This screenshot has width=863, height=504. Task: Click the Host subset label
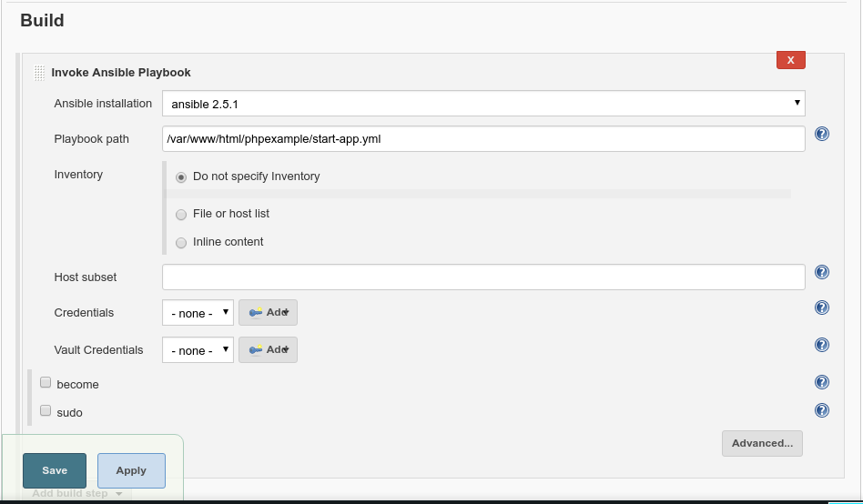[86, 277]
